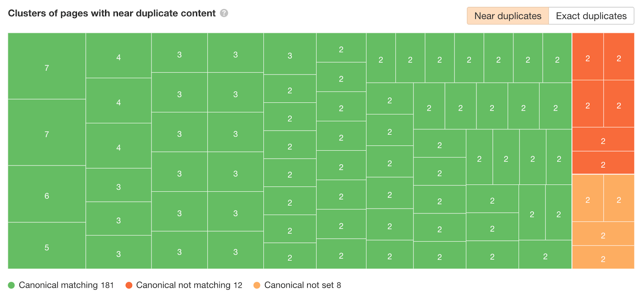Toggle the Canonical not set 8 label

click(302, 285)
